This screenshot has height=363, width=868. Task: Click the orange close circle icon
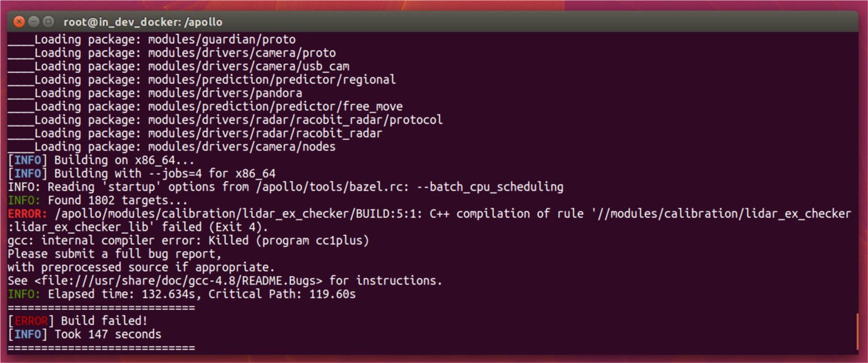tap(18, 21)
